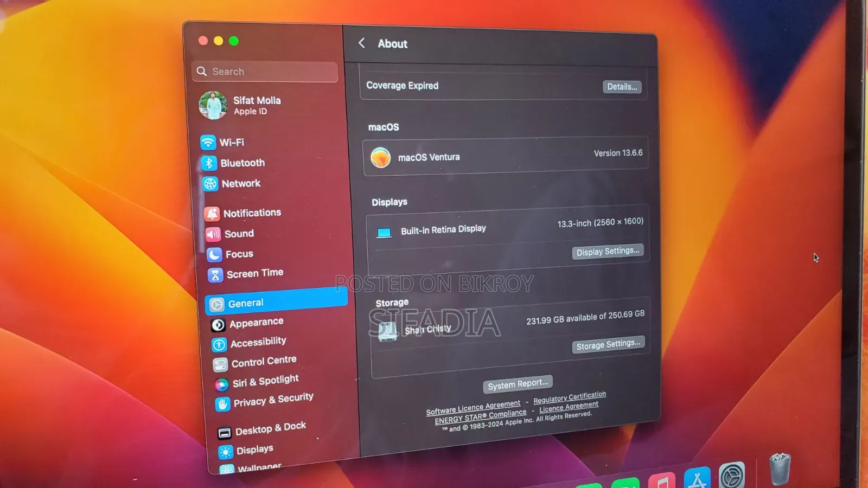
Task: Open Control Centre icon
Action: point(220,364)
